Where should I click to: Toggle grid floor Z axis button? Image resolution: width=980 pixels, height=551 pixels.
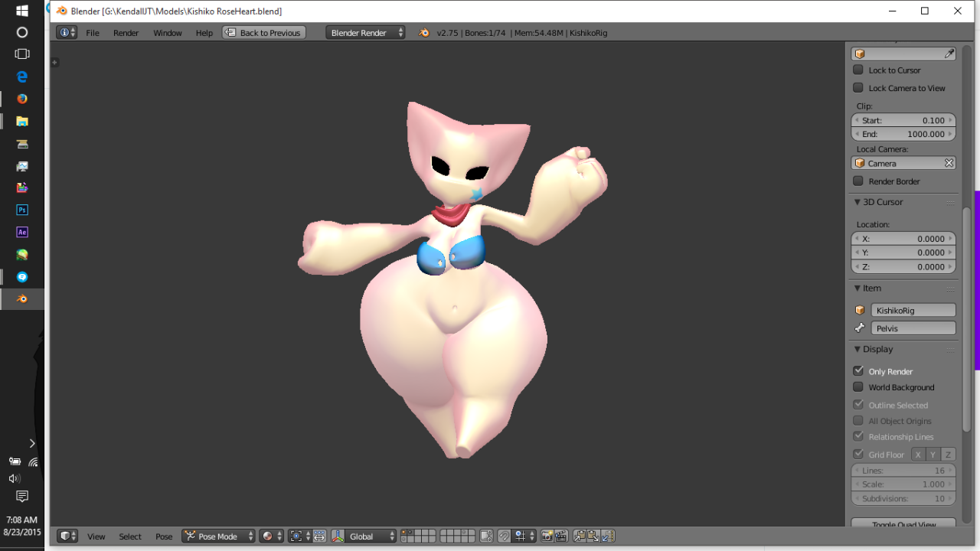coord(948,455)
